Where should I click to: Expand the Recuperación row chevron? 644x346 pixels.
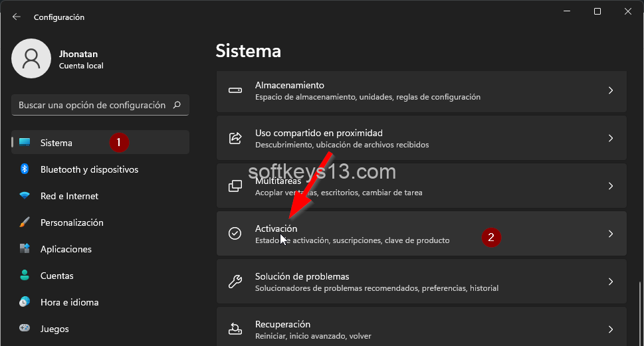coord(610,329)
